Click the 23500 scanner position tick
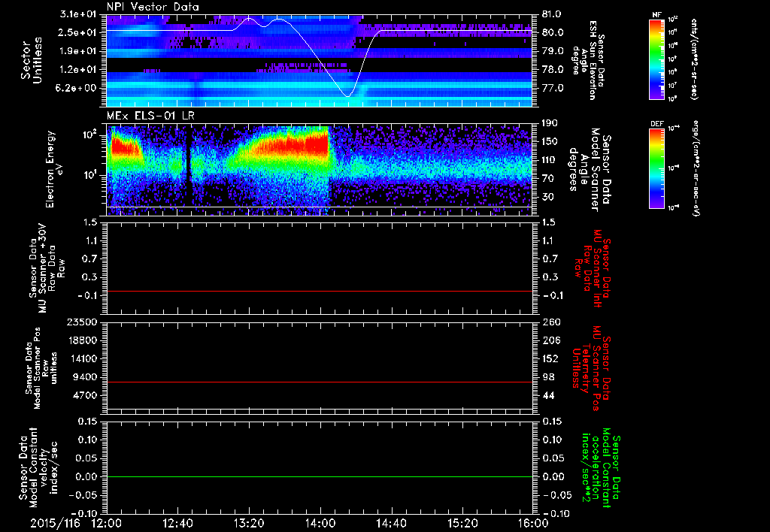 pos(84,322)
